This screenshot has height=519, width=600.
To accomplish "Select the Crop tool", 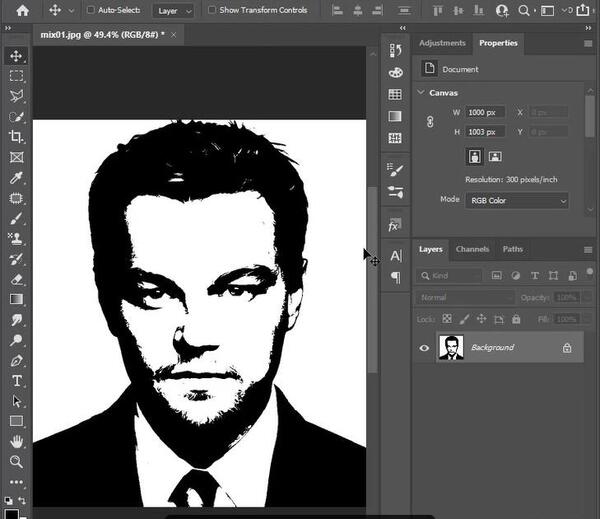I will (x=16, y=137).
